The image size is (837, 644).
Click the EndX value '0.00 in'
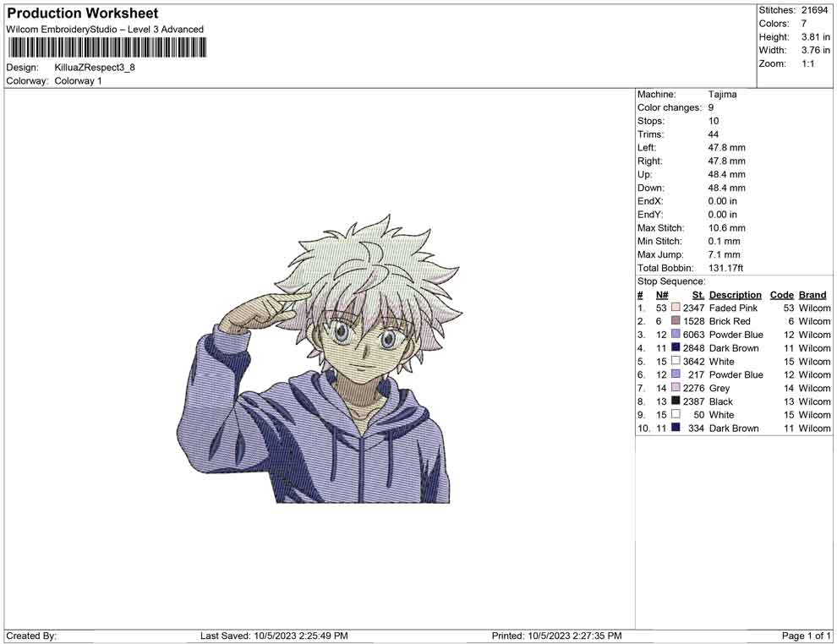722,201
